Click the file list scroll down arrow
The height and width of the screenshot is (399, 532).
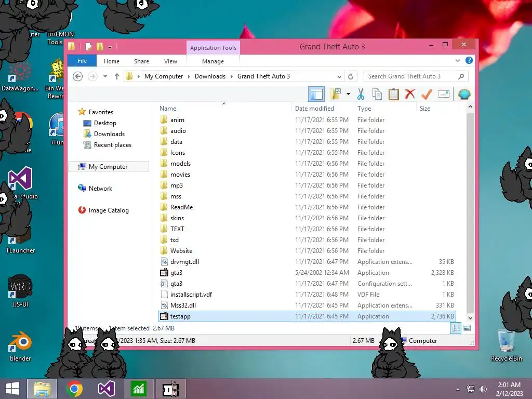click(x=470, y=317)
